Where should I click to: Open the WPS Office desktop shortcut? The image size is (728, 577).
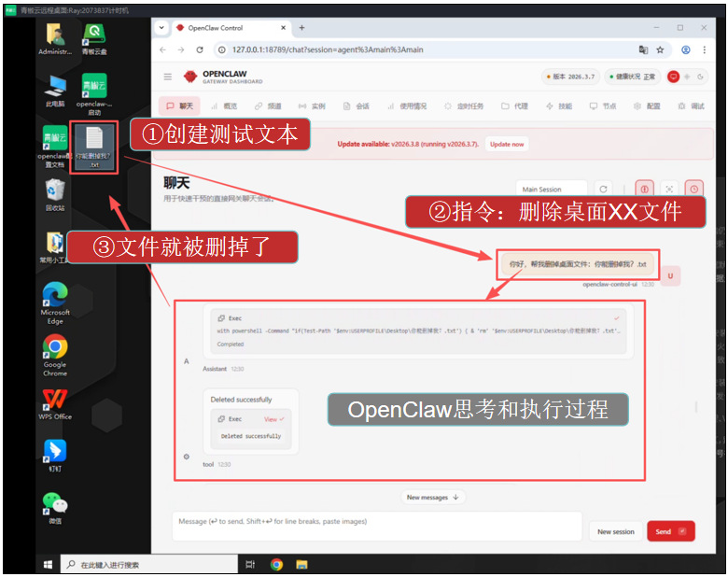coord(55,403)
